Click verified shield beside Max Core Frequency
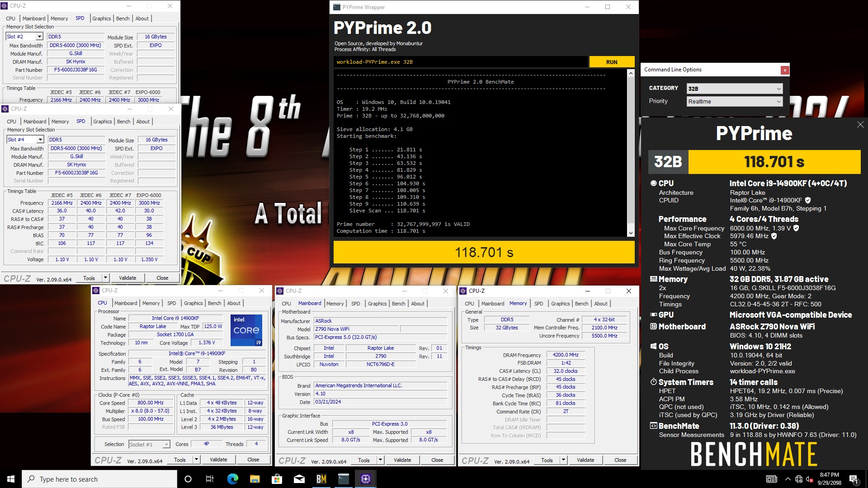Viewport: 868px width, 488px height. [796, 228]
